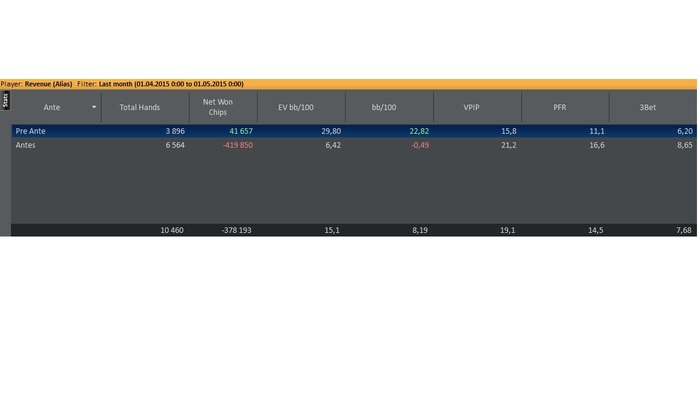Viewport: 700px width, 394px height.
Task: Click summary EV bb/100 15,1
Action: (332, 230)
